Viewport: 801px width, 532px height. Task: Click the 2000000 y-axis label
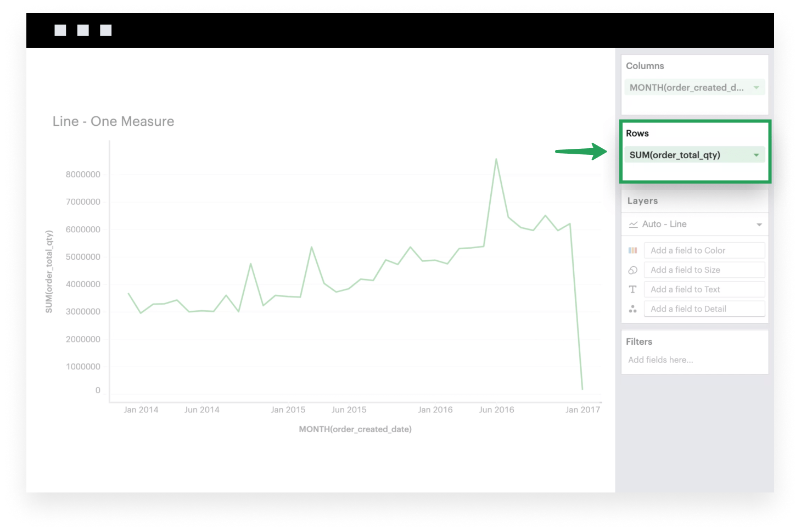click(83, 339)
